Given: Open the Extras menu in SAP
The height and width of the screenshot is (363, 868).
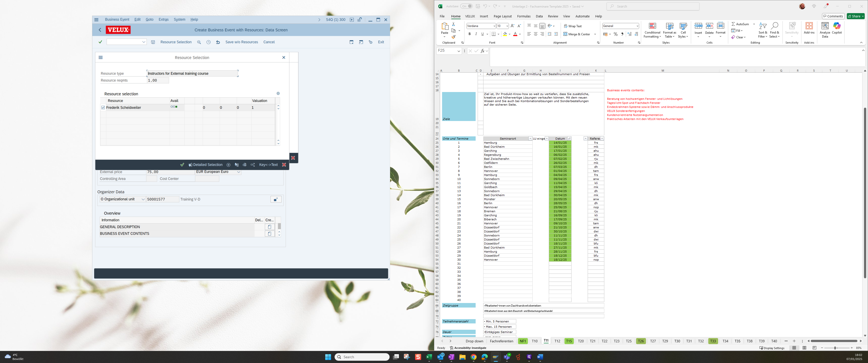Looking at the screenshot, I should pyautogui.click(x=164, y=19).
